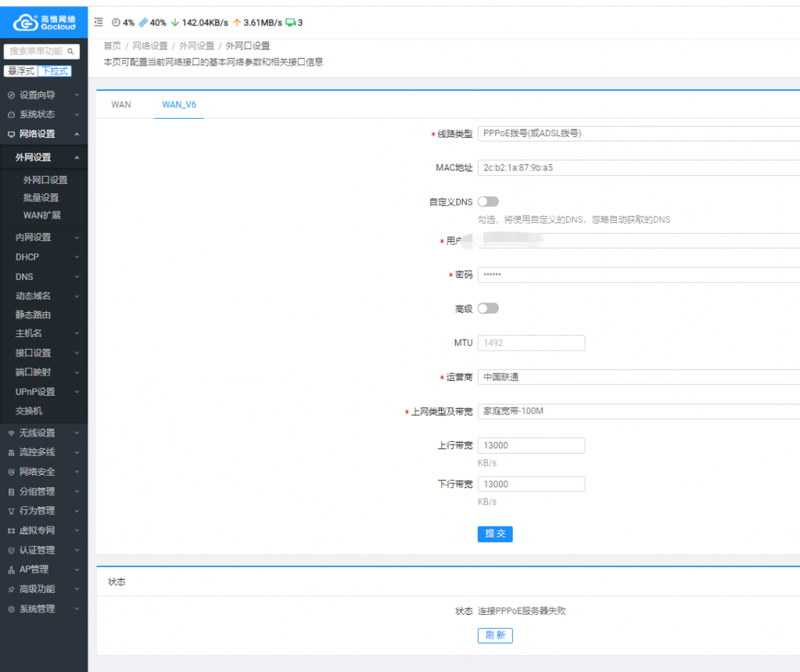Enable the 自定义DNS toggle switch
This screenshot has width=800, height=672.
[487, 201]
